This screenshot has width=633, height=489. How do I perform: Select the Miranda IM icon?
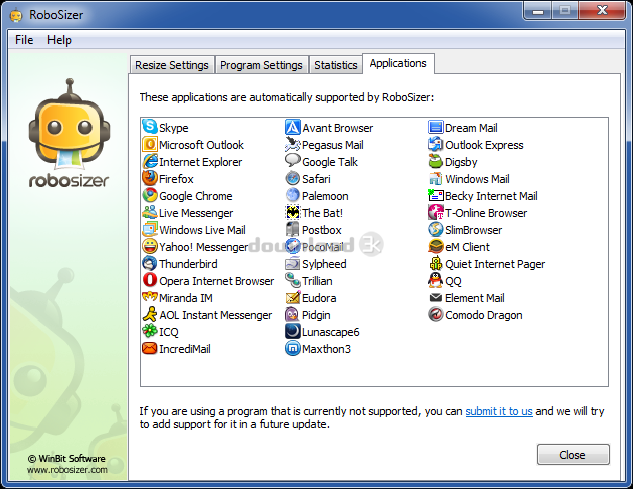click(x=150, y=297)
